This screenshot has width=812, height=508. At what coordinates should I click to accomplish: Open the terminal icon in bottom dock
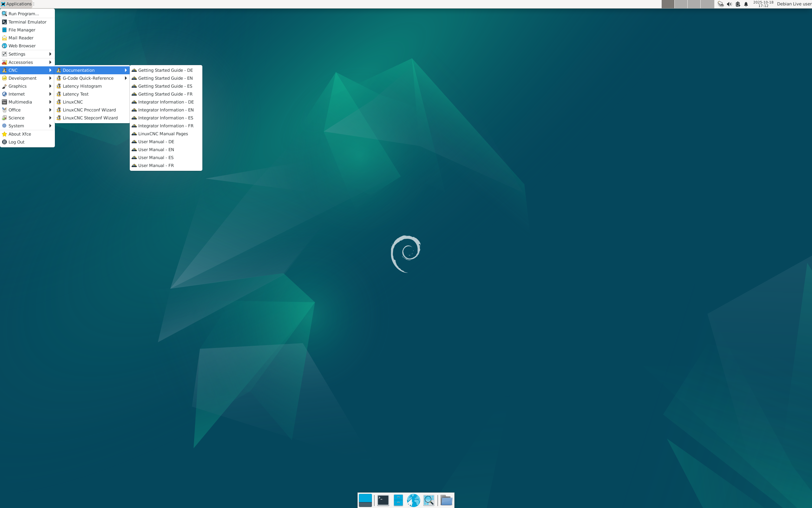tap(383, 500)
